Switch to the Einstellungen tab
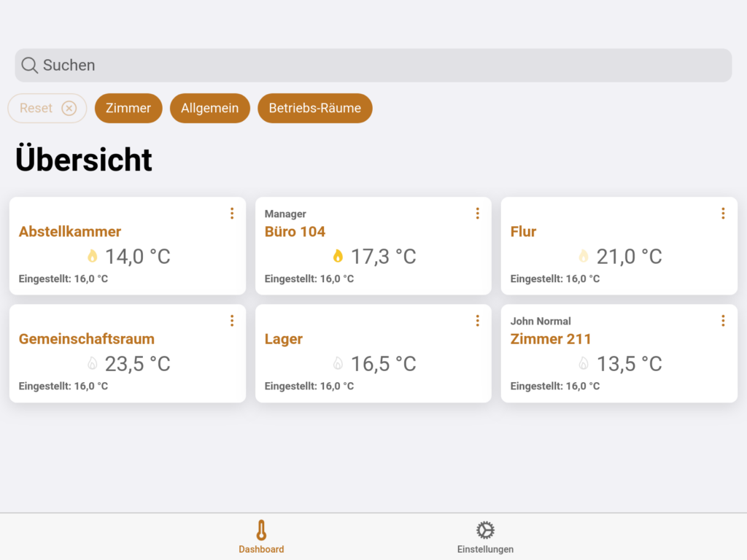The image size is (747, 560). point(485,537)
